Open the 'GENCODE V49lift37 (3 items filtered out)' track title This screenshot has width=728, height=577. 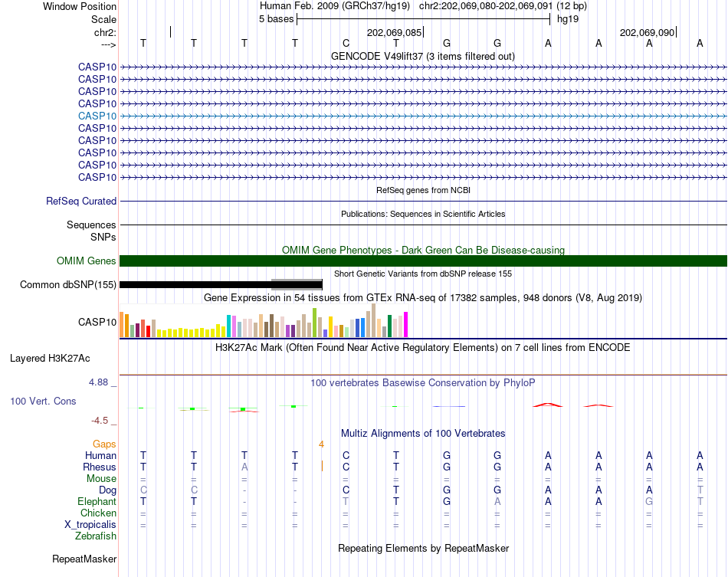click(422, 56)
